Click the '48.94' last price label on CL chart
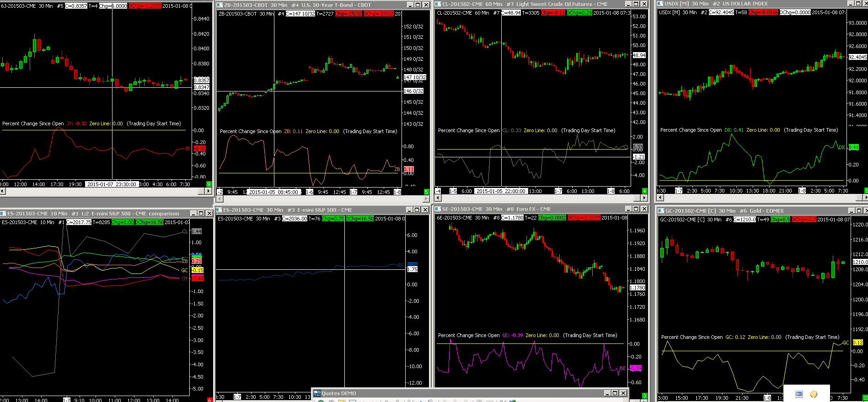Image resolution: width=868 pixels, height=402 pixels. tap(639, 55)
